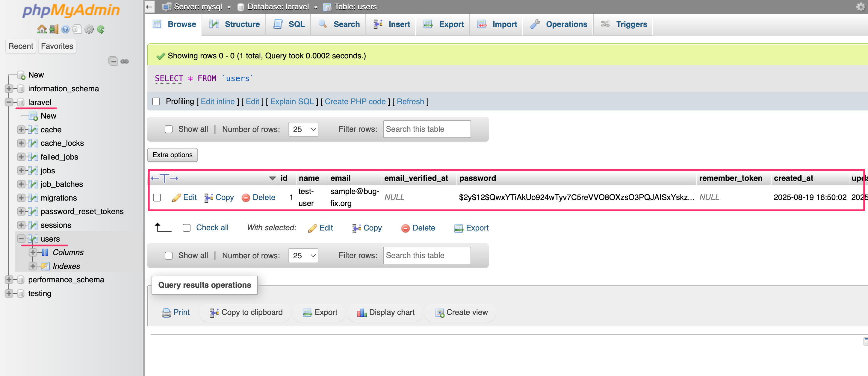The image size is (868, 376).
Task: Expand the sessions table node
Action: coord(21,225)
